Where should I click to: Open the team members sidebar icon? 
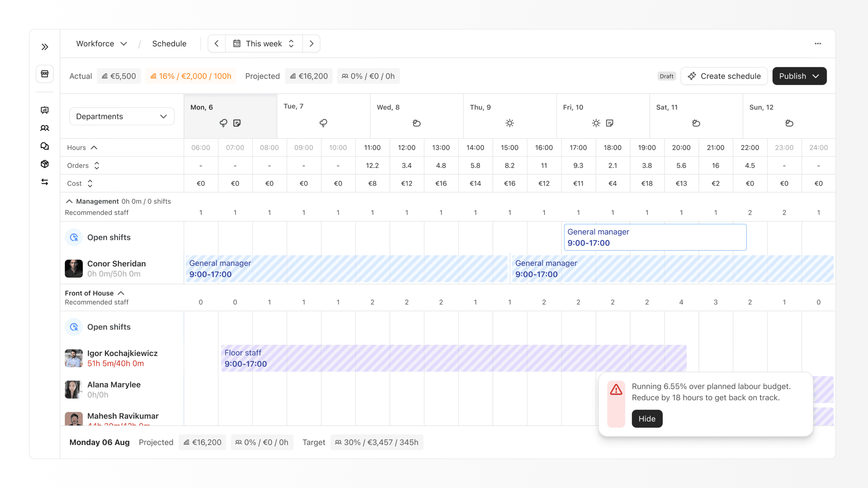coord(45,128)
